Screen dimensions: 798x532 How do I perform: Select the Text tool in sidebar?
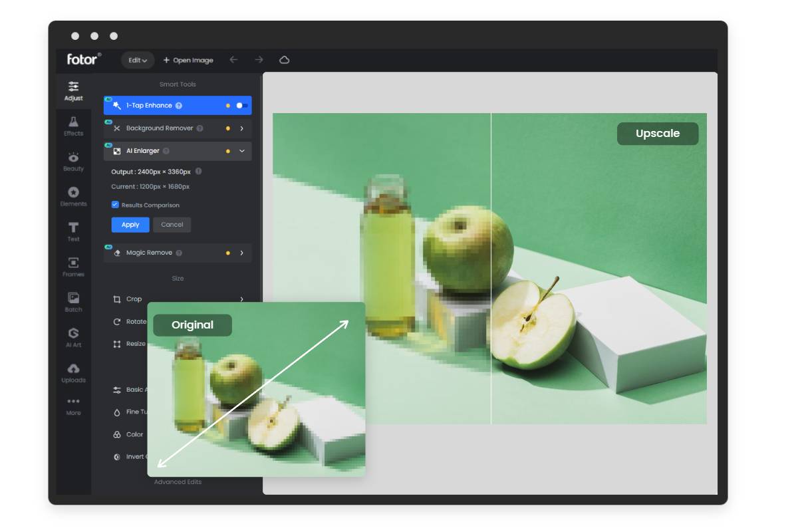(x=73, y=231)
